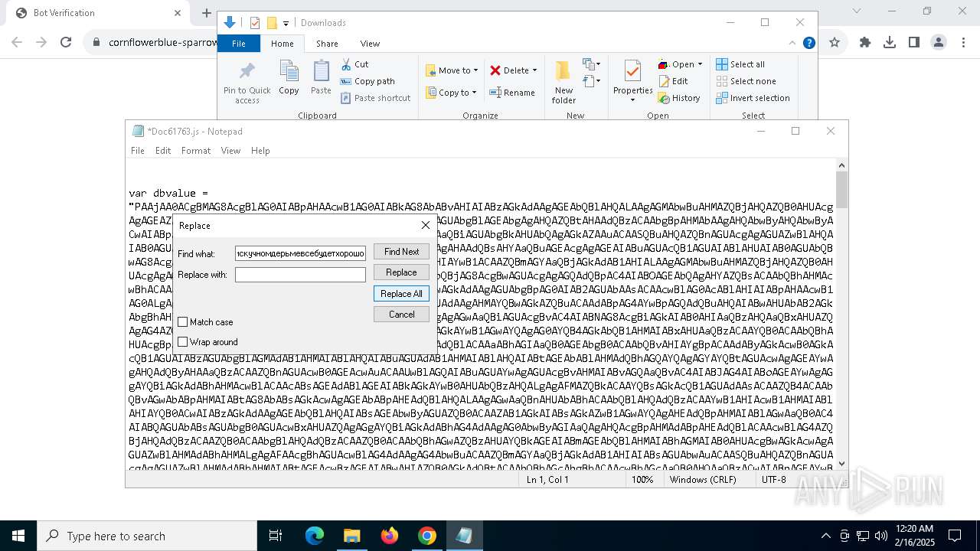Open Microsoft Edge from taskbar
The height and width of the screenshot is (551, 980).
point(315,536)
